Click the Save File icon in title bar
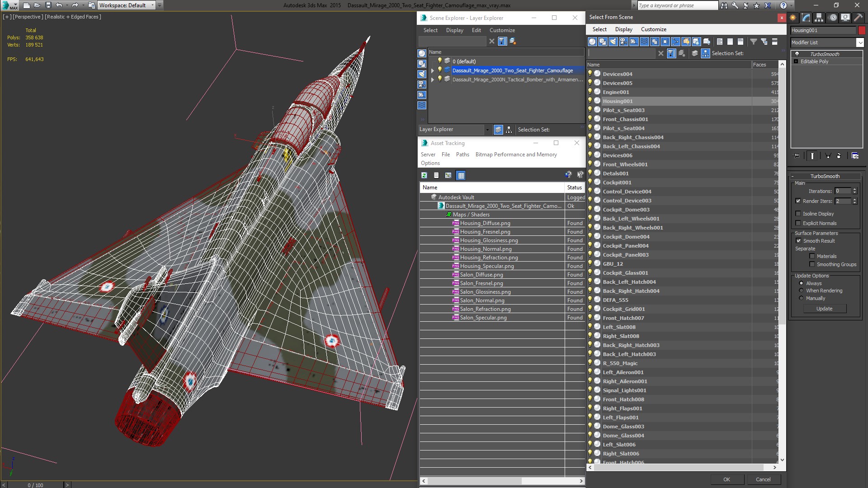 (48, 5)
